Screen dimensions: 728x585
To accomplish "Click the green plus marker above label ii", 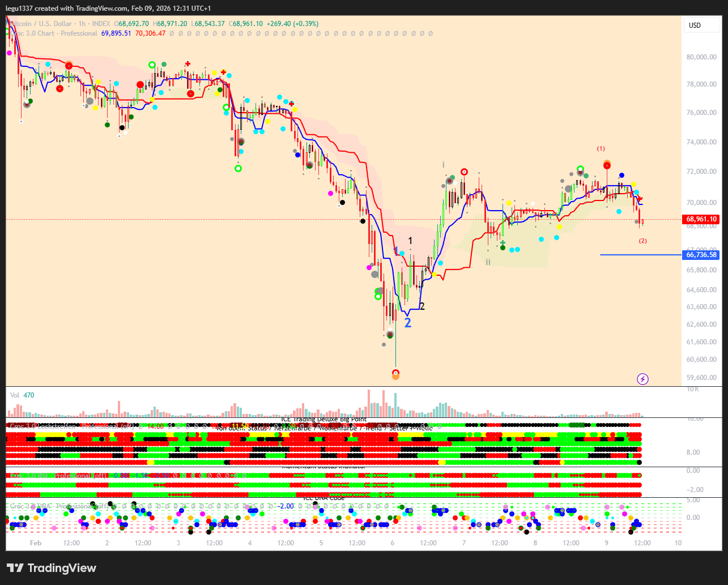I will pos(503,242).
